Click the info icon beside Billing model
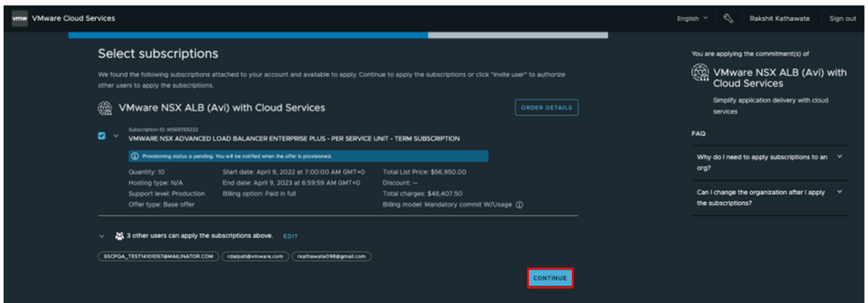Screen dimensions: 868x303 pos(519,205)
